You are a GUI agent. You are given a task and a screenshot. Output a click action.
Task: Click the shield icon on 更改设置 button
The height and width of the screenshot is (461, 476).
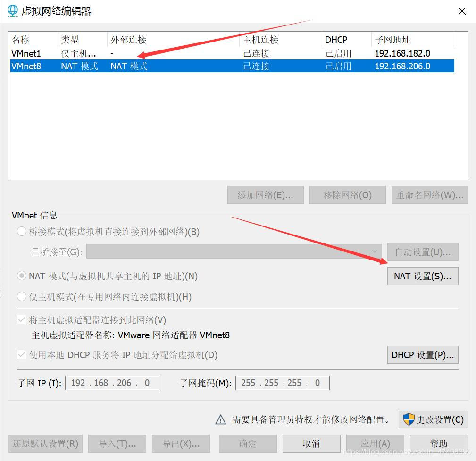[x=409, y=419]
